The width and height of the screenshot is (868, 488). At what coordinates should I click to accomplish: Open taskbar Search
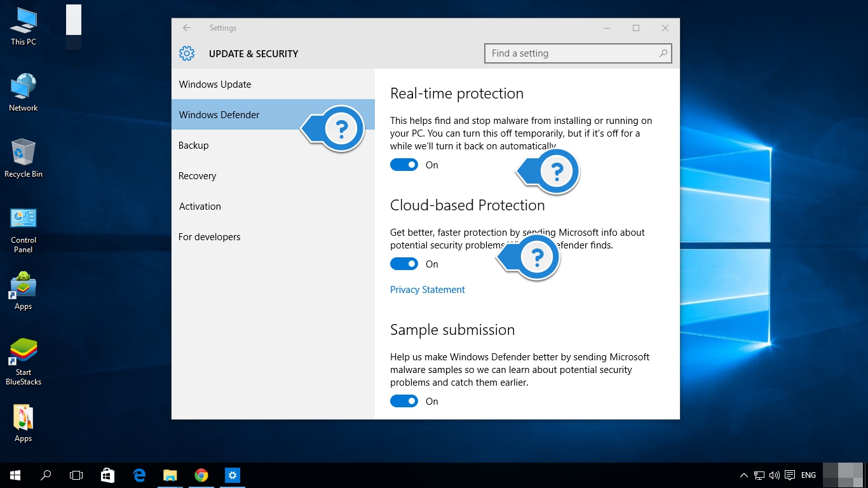[x=46, y=475]
